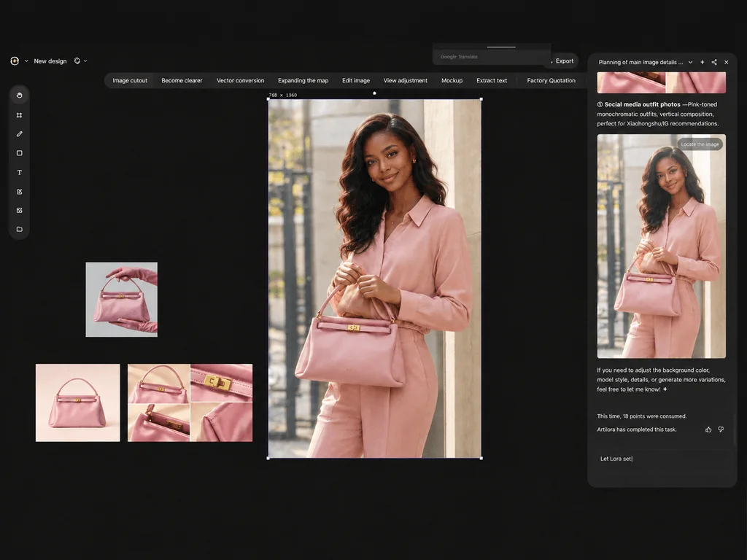Click Locate the image button
The height and width of the screenshot is (560, 747).
click(700, 144)
